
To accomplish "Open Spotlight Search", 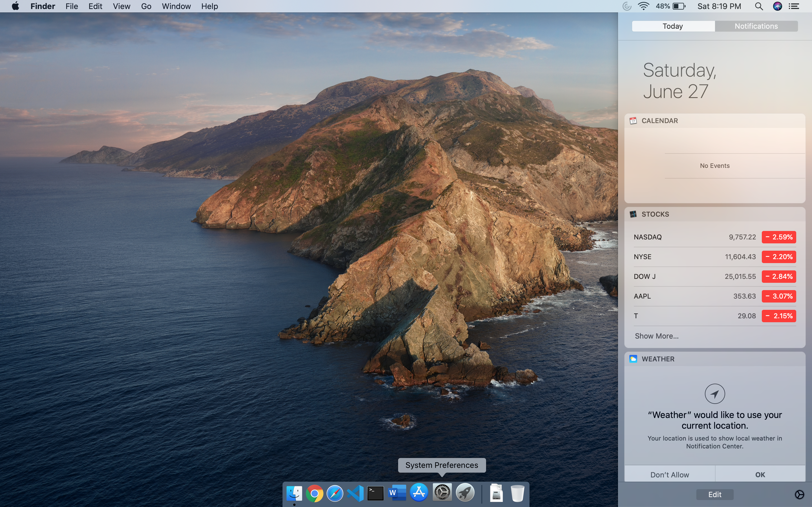I will 759,6.
